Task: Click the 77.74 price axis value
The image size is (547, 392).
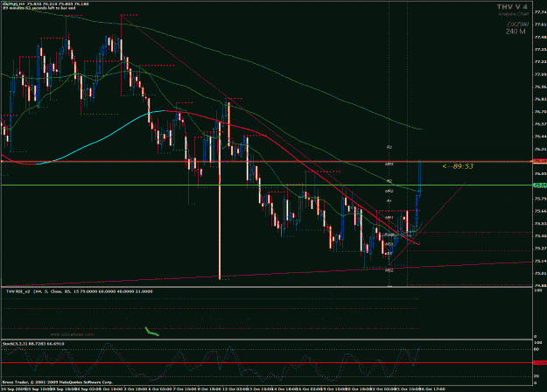Action: (x=540, y=12)
